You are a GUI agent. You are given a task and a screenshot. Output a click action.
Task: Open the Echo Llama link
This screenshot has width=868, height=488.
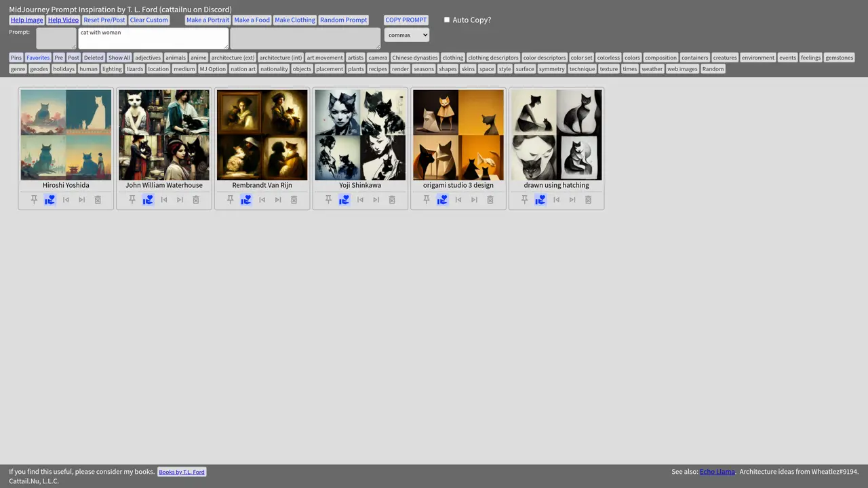717,472
